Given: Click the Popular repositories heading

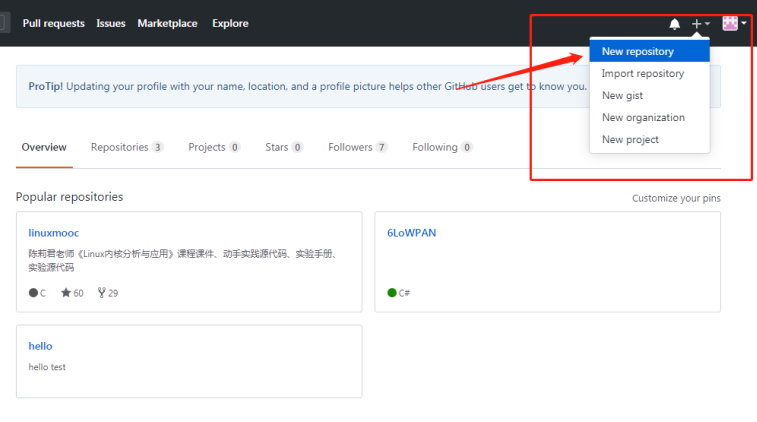Looking at the screenshot, I should coord(70,197).
